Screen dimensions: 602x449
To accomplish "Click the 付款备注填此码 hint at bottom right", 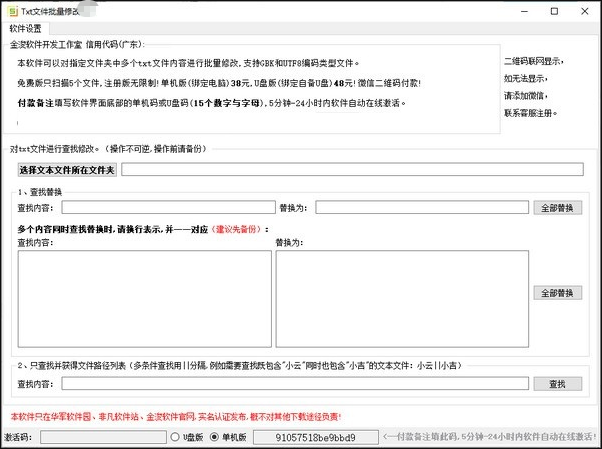I will click(x=490, y=437).
